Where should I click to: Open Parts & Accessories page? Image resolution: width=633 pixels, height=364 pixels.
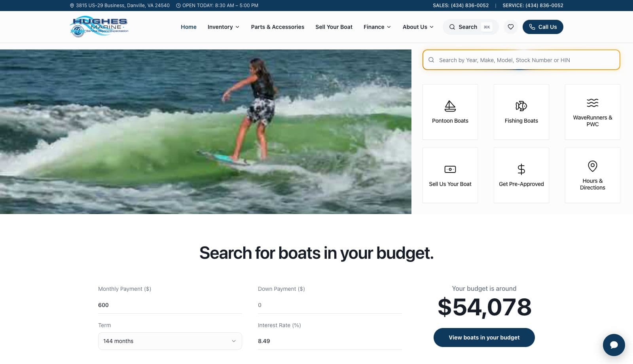coord(278,27)
